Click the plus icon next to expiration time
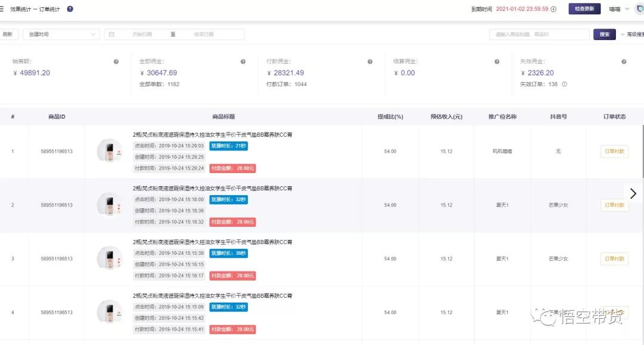Viewport: 644px width, 345px height. tap(553, 9)
